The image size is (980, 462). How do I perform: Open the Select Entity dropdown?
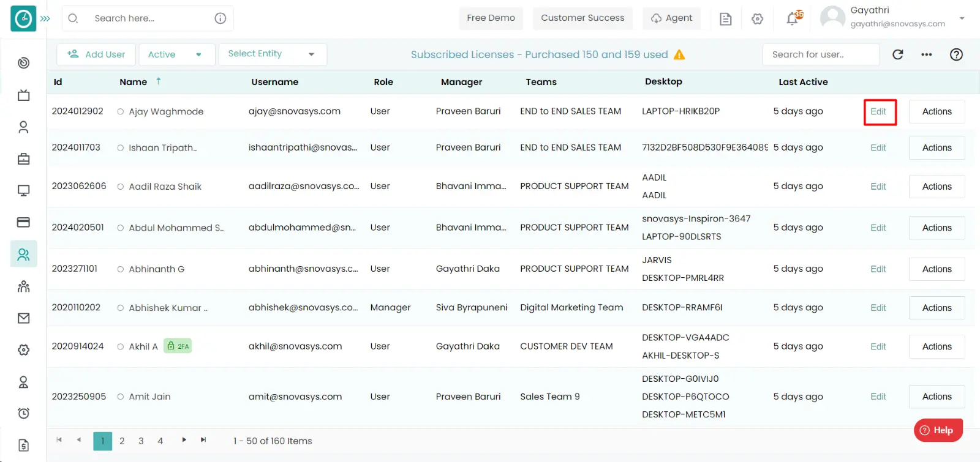pos(273,54)
